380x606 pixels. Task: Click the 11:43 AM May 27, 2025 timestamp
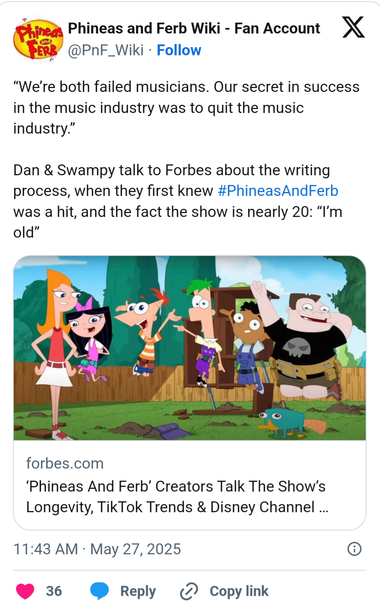click(x=97, y=549)
